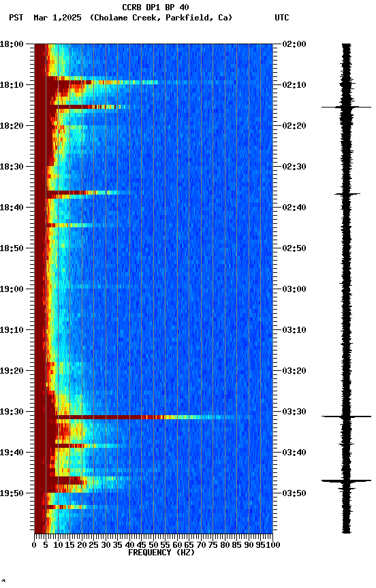Click the '02:10' UTC time label
This screenshot has width=376, height=588.
click(x=294, y=85)
